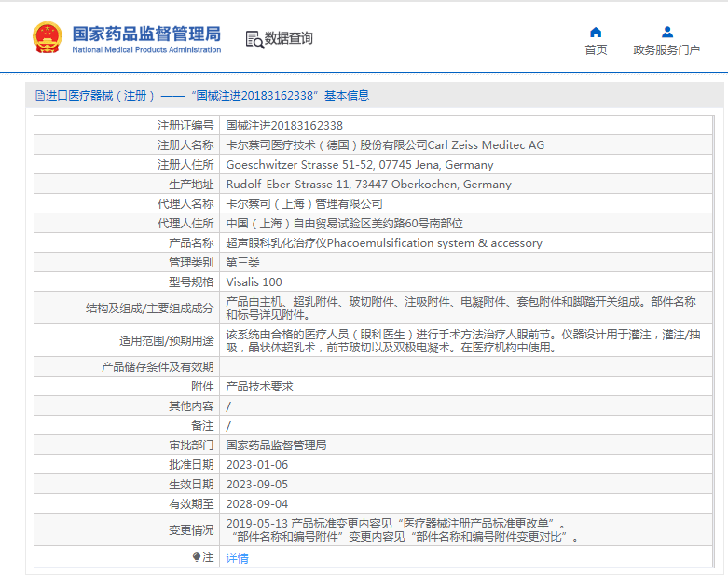The image size is (728, 576).
Task: Click National Medical Products Administration subtitle
Action: 146,49
